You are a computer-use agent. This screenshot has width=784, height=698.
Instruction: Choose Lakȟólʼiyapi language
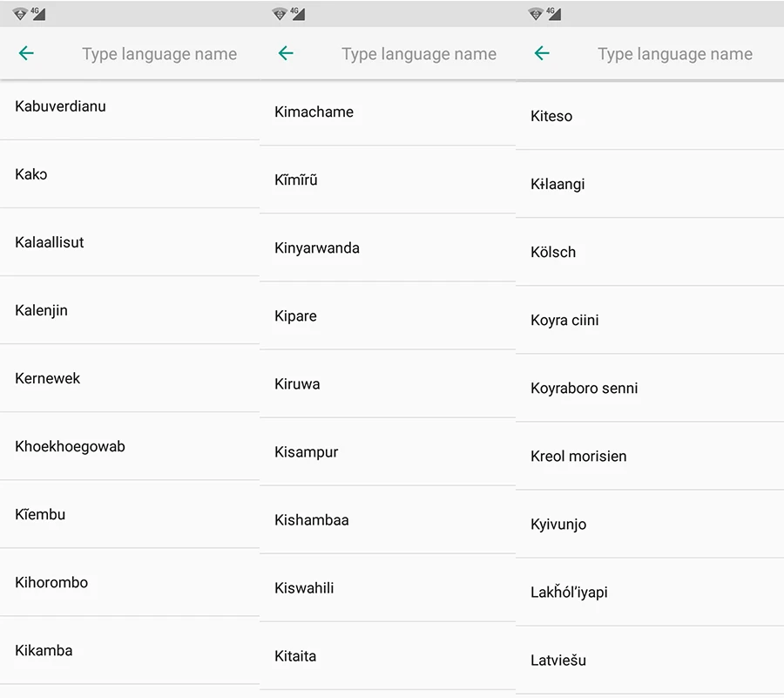click(650, 592)
